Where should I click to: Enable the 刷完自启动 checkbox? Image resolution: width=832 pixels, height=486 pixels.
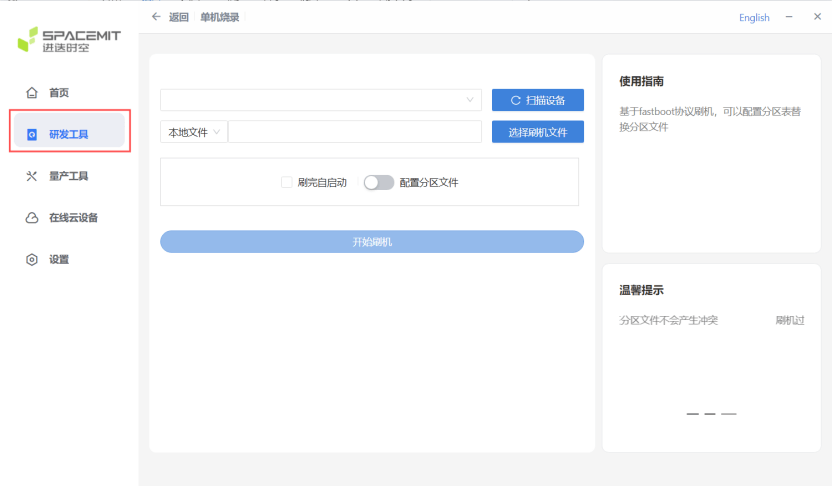click(287, 183)
